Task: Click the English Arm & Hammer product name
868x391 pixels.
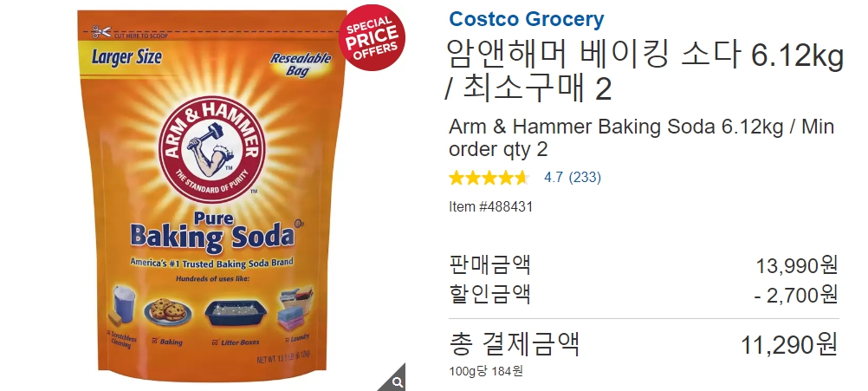Action: click(x=641, y=138)
